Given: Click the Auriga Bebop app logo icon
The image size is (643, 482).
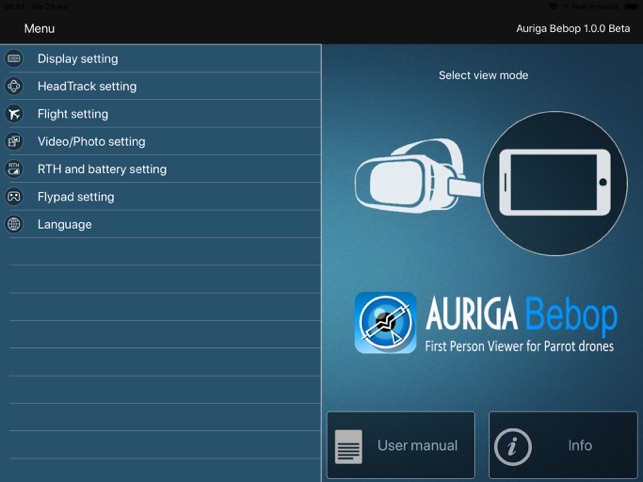Looking at the screenshot, I should 385,322.
